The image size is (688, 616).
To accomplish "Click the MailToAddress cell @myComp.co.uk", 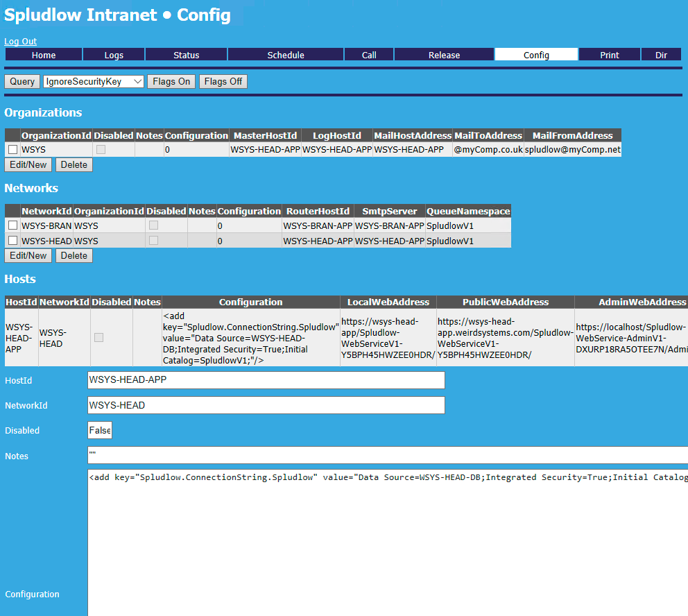I will 488,150.
